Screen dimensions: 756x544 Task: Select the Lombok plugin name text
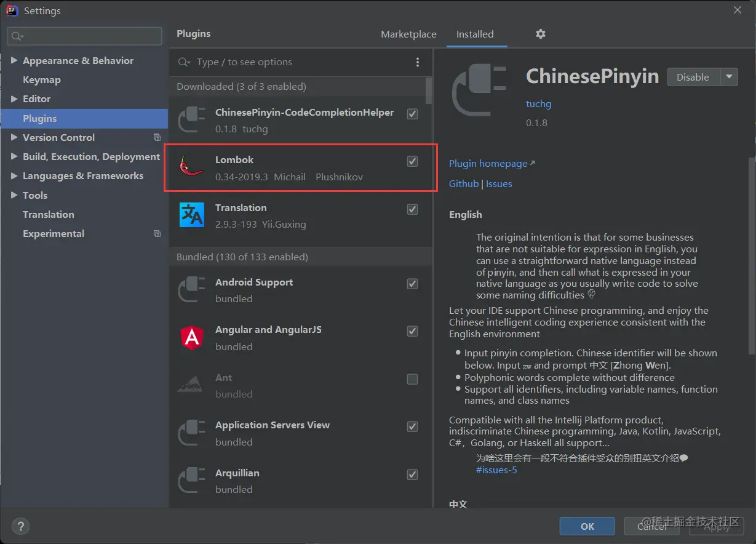coord(234,160)
